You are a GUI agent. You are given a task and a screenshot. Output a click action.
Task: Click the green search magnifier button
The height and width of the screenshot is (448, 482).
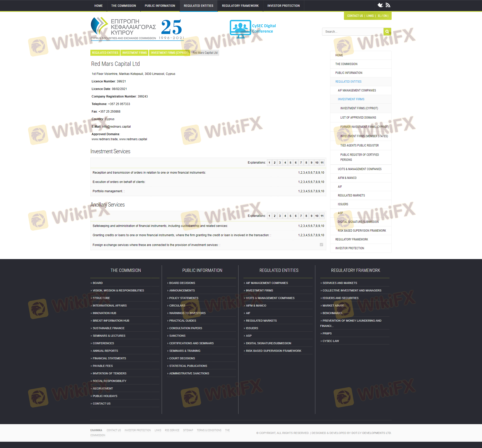[387, 32]
